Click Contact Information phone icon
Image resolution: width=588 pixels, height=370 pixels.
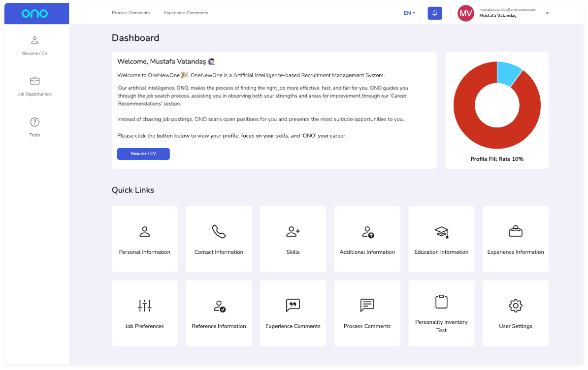[219, 231]
